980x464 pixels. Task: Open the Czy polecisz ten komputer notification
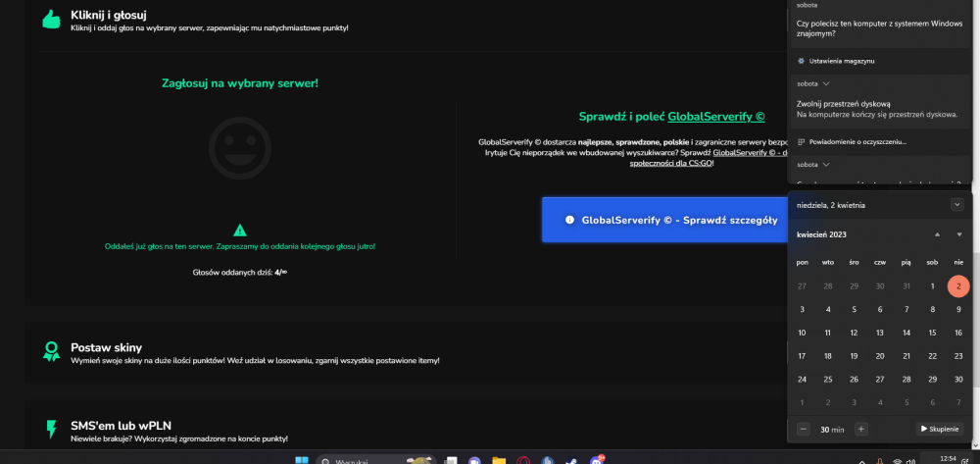tap(881, 24)
